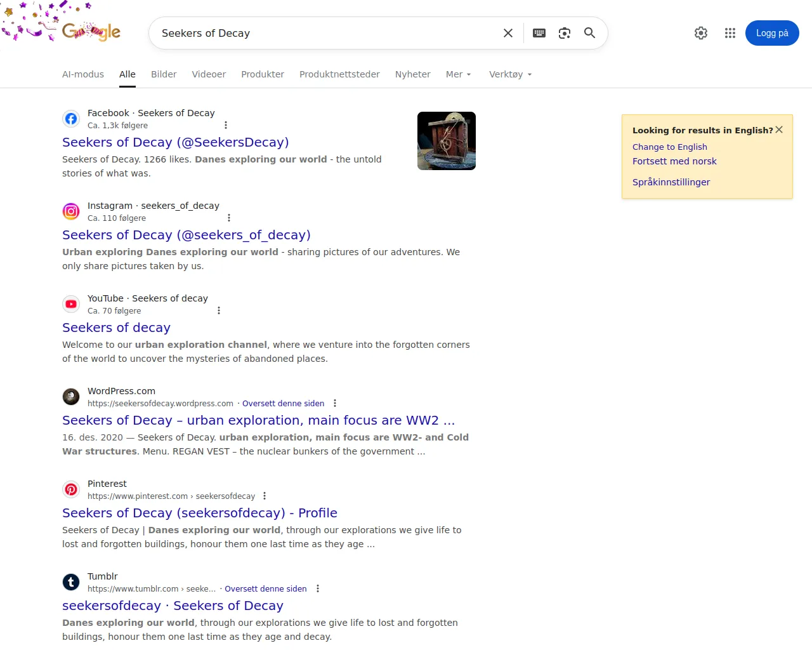This screenshot has height=650, width=812.
Task: Open more options for Instagram result
Action: point(229,218)
